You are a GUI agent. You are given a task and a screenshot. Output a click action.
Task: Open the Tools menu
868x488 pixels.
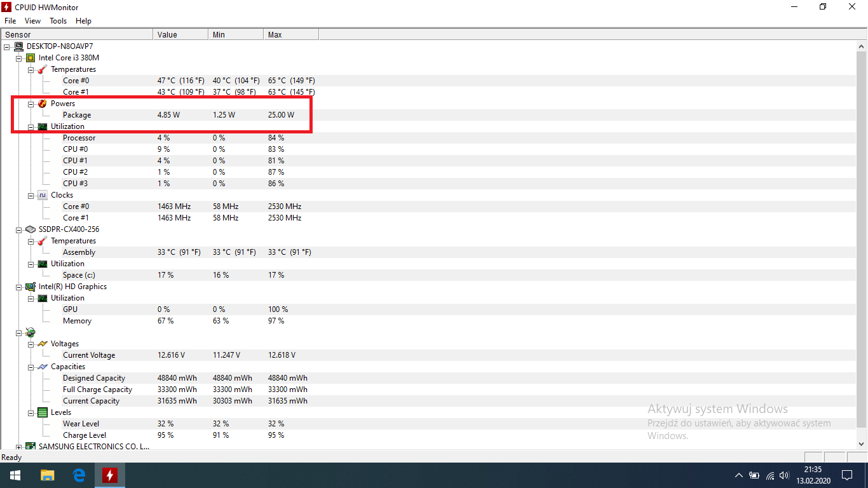pyautogui.click(x=58, y=21)
